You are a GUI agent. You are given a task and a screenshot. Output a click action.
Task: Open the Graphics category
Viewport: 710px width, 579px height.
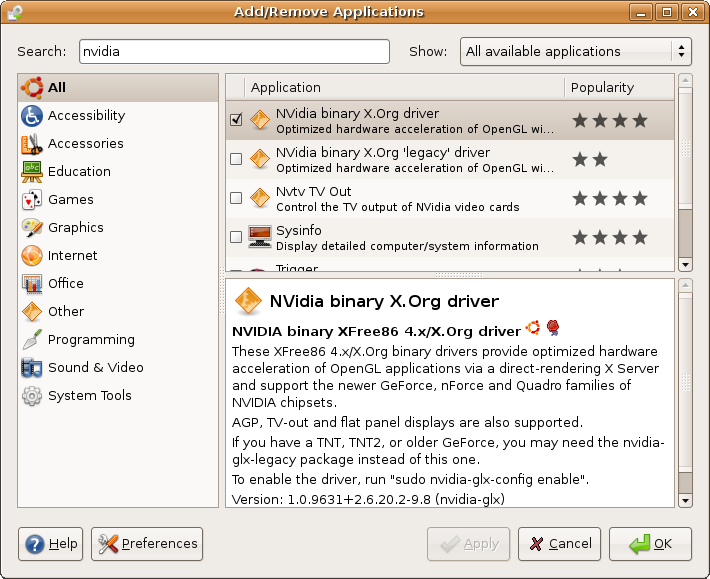[x=118, y=228]
